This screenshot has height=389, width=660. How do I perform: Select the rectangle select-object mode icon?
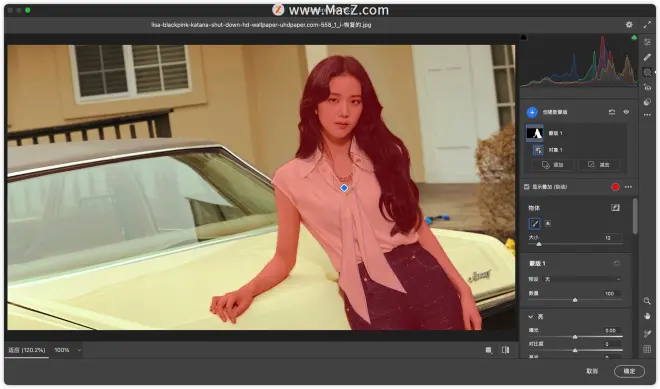(x=548, y=224)
